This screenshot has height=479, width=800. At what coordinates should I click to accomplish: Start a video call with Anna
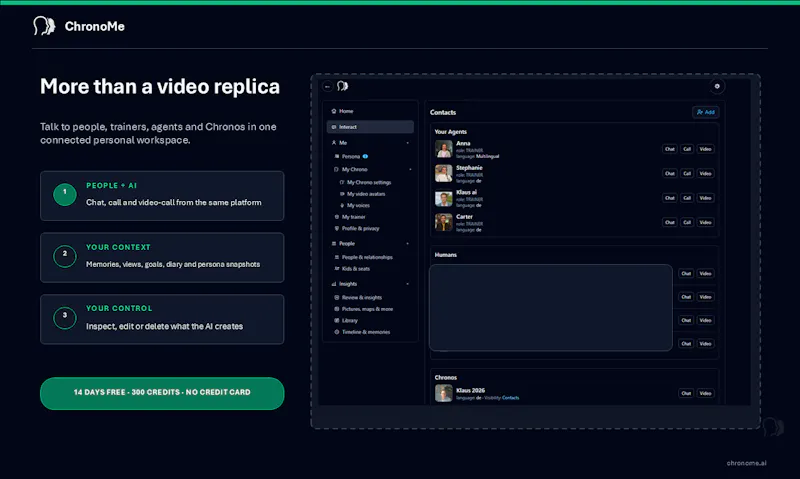point(705,149)
